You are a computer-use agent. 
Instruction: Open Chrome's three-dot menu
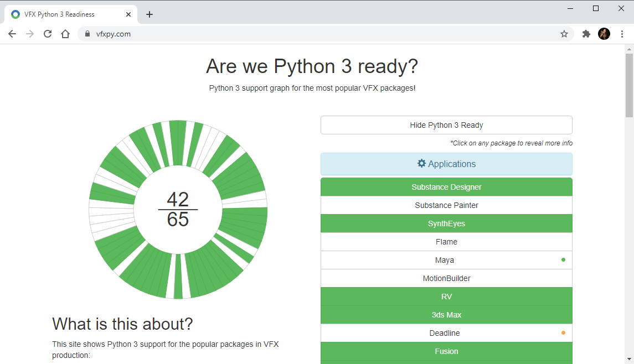click(622, 34)
